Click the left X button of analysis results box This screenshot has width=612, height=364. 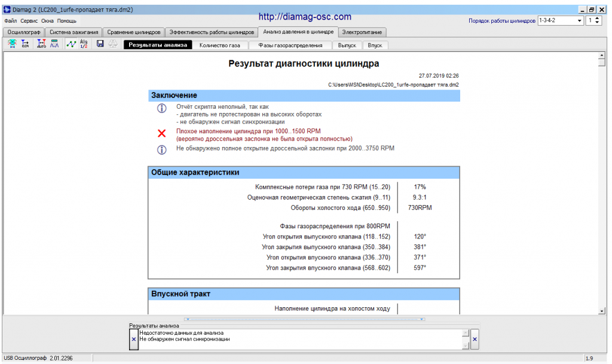point(133,339)
